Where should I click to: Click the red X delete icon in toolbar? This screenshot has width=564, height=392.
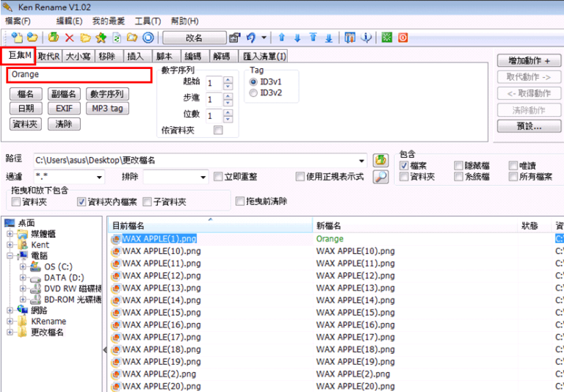point(70,37)
